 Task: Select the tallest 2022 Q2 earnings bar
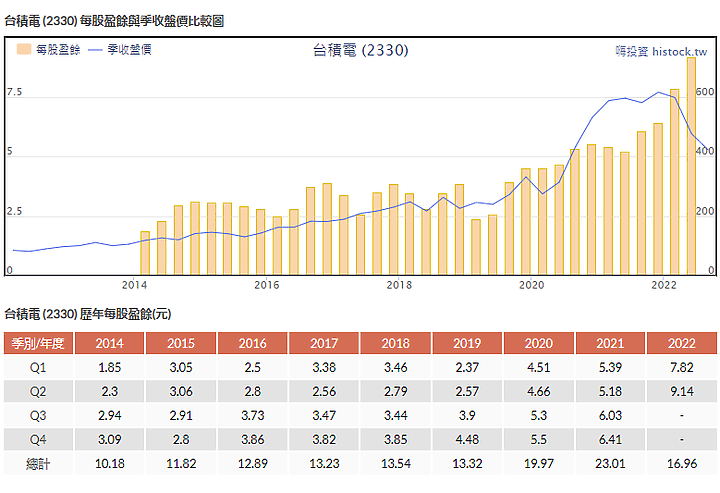(x=691, y=166)
